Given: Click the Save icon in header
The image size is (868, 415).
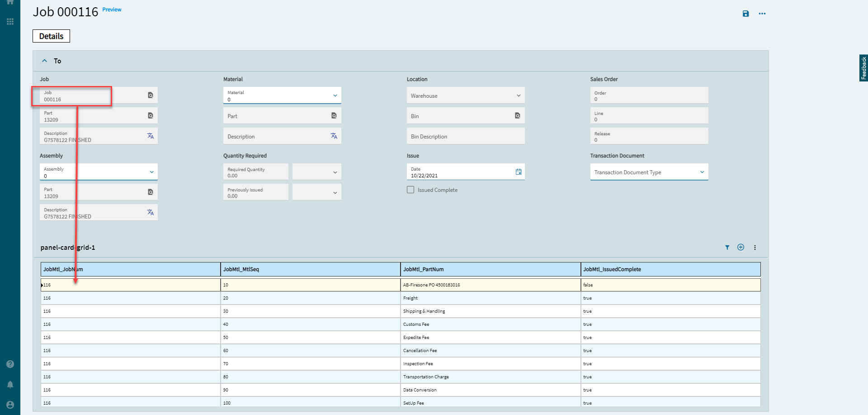Looking at the screenshot, I should click(x=745, y=14).
